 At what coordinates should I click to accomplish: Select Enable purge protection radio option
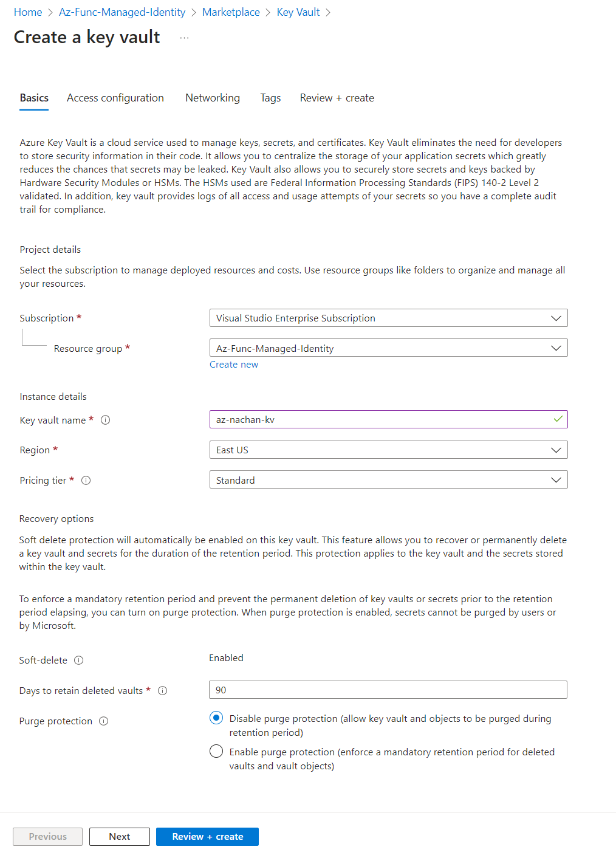point(216,752)
